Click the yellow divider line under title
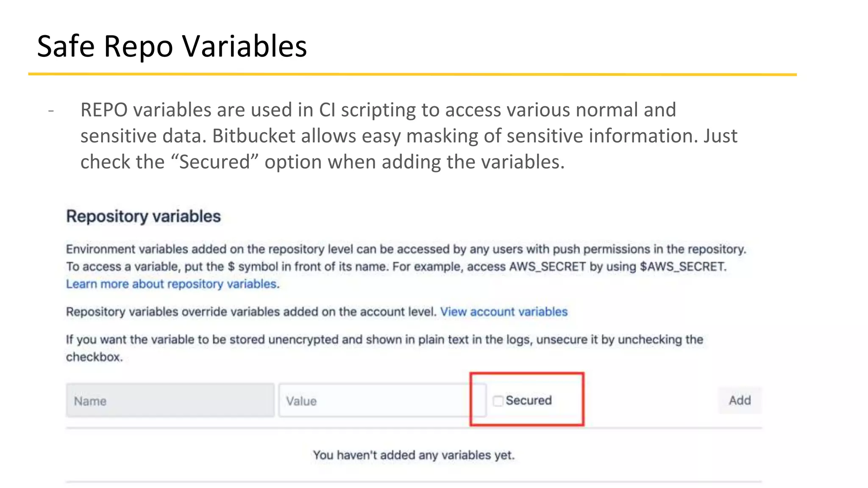 point(412,75)
